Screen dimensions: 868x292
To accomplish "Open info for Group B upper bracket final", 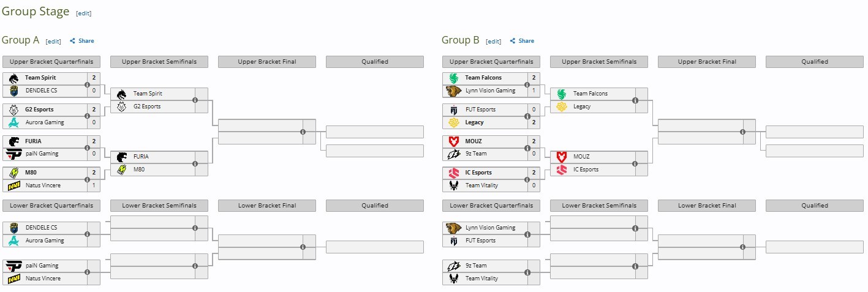I will pos(742,132).
